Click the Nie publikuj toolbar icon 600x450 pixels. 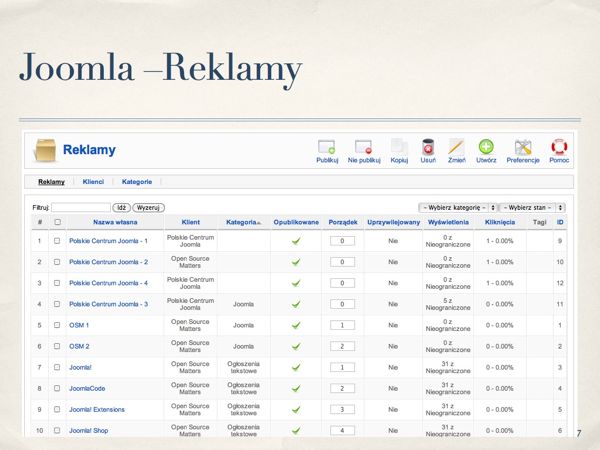tap(364, 147)
